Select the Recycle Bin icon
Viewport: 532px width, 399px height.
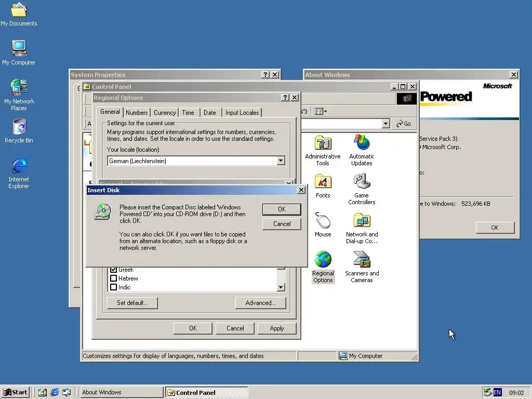19,131
